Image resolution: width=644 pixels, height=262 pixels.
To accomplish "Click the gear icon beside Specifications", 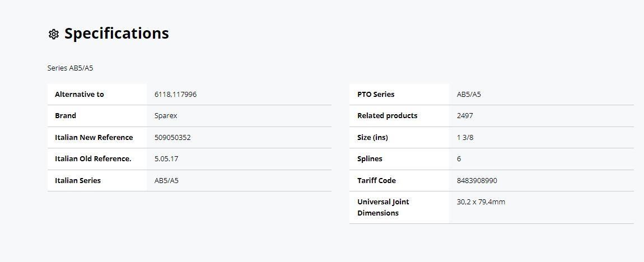I will pos(53,34).
